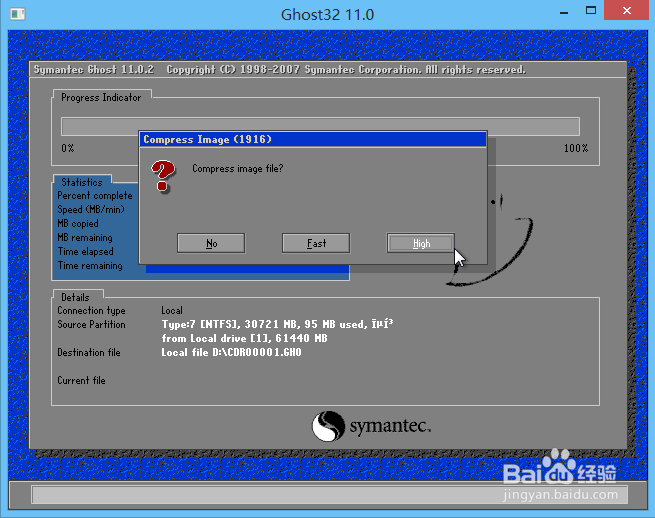Click the 'Type:7 [NTFS], 30721 MB' value
Viewport: 655px width, 518px height.
click(277, 324)
